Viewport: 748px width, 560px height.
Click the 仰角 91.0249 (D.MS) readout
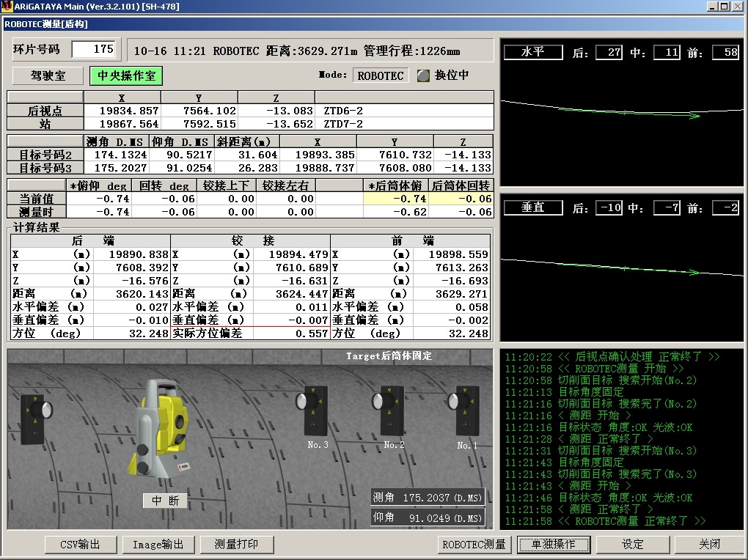pos(428,517)
